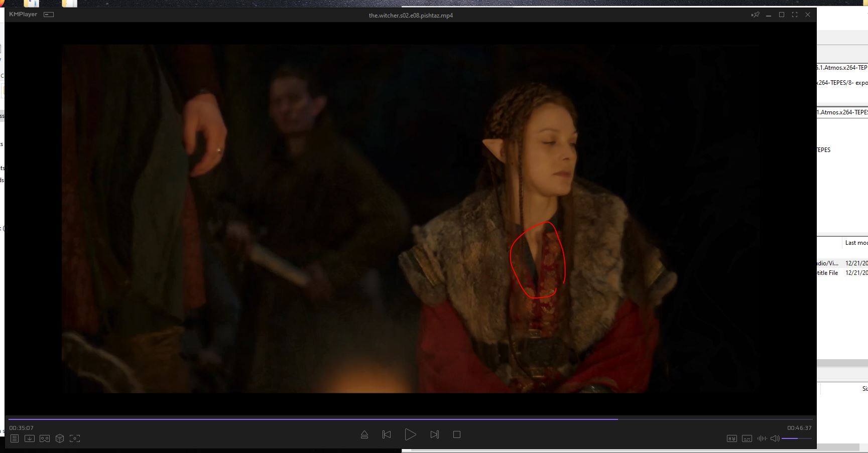Go to the previous track
Screen dimensions: 868x453
pyautogui.click(x=387, y=434)
